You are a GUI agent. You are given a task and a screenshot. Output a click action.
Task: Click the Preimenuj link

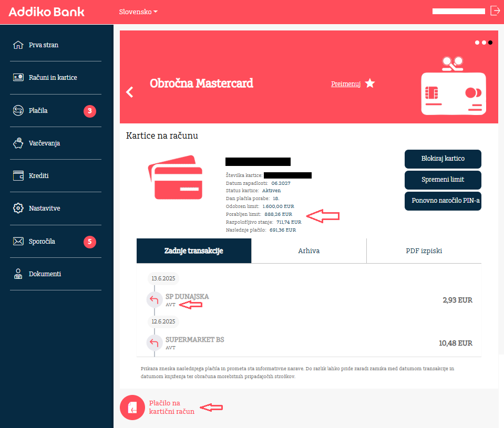(x=346, y=84)
